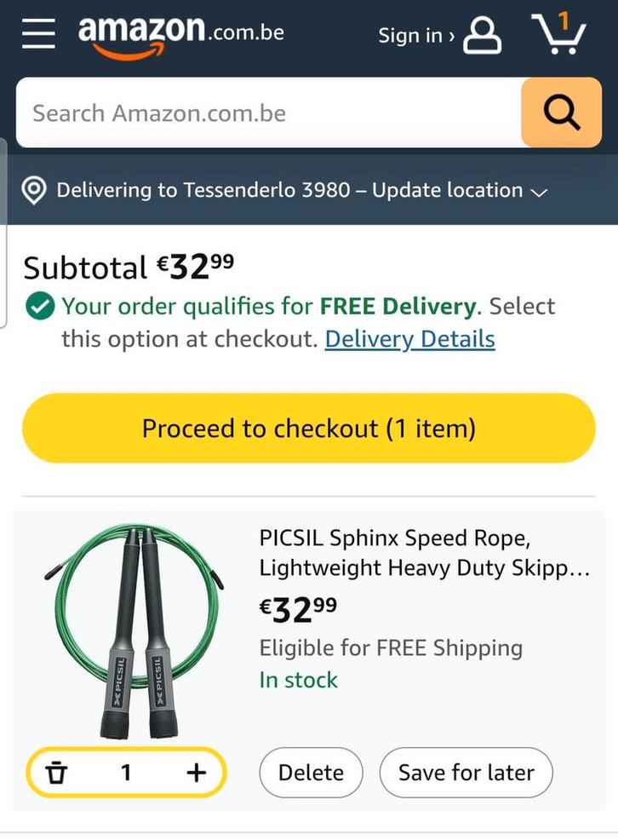Open the PICSIL Sphinx Speed Rope title
The height and width of the screenshot is (840, 618).
424,553
